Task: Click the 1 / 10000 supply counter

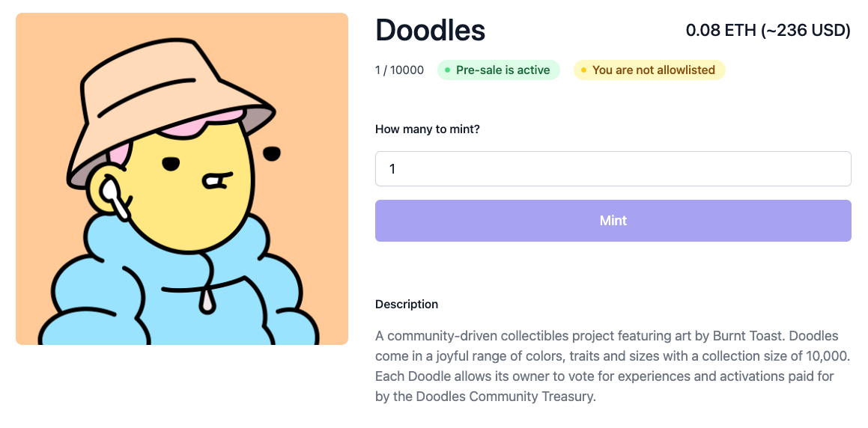Action: coord(399,70)
